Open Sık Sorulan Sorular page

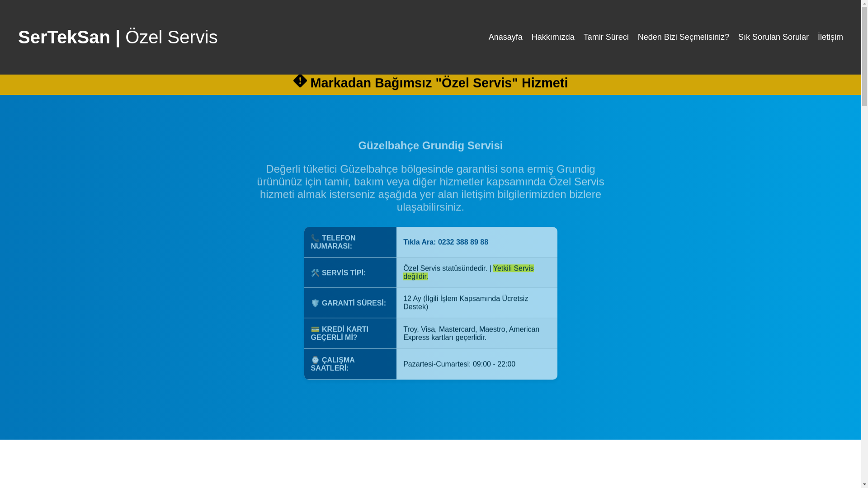tap(773, 37)
